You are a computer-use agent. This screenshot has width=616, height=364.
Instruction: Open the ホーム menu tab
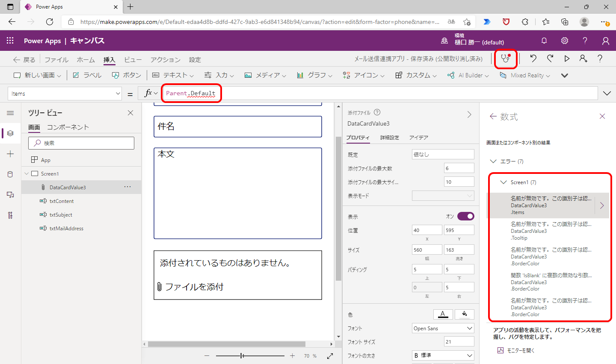[86, 60]
